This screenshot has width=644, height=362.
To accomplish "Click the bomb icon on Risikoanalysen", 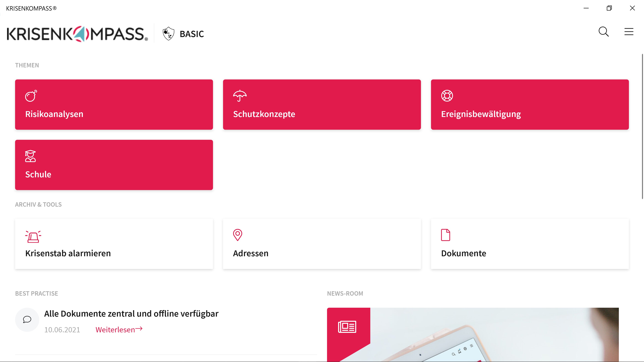I will pos(31,96).
